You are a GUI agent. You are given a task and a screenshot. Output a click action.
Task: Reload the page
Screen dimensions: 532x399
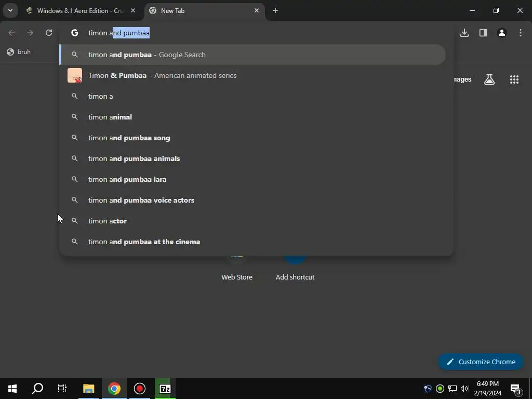(x=49, y=33)
